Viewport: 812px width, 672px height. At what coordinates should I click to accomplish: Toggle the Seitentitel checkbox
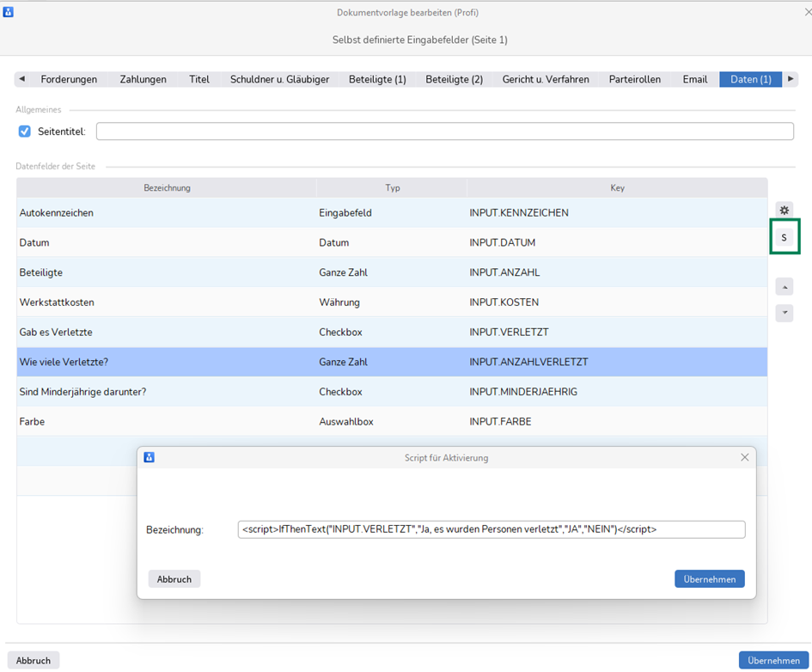click(x=24, y=131)
